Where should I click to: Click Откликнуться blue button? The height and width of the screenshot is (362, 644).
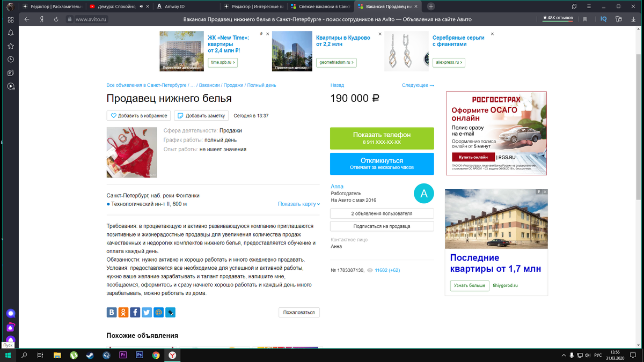[382, 164]
